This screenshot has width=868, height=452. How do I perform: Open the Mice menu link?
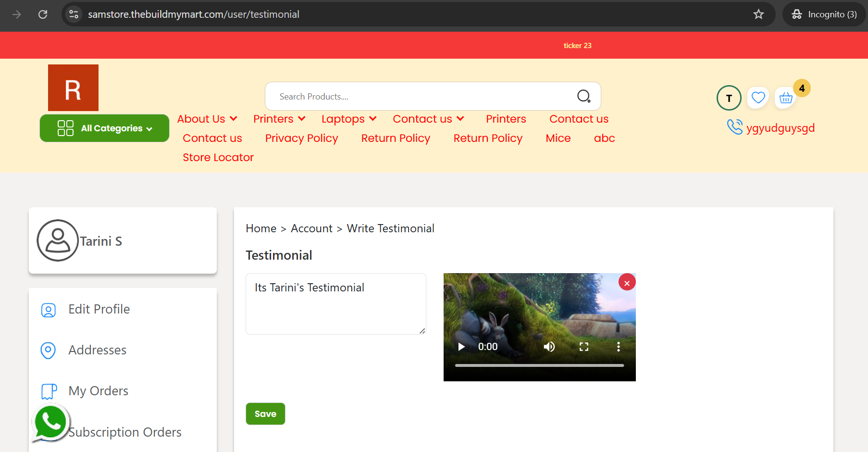tap(558, 138)
